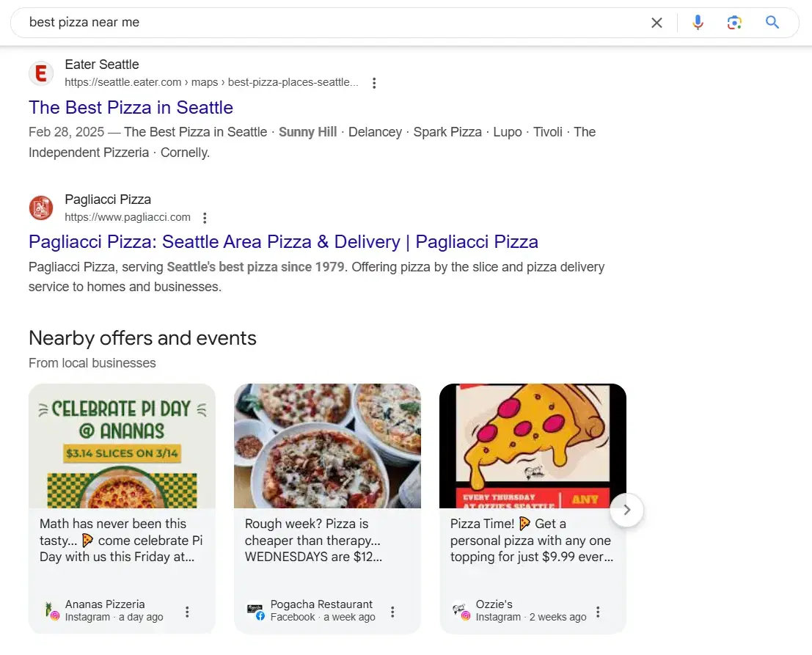Open Pagliacci Pizza Seattle Area Pizza link

tap(283, 242)
